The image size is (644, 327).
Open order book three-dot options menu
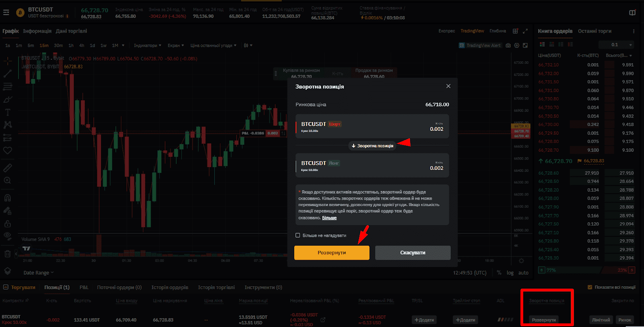634,31
